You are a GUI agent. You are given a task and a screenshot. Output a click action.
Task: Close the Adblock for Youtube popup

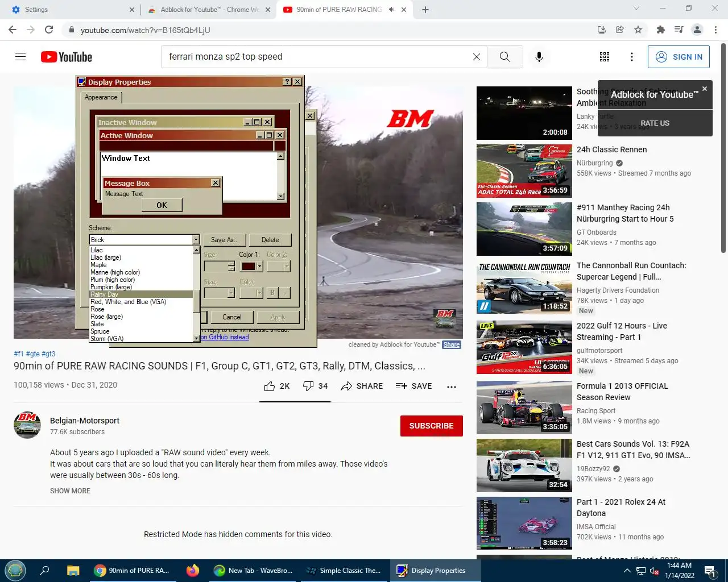pyautogui.click(x=705, y=89)
